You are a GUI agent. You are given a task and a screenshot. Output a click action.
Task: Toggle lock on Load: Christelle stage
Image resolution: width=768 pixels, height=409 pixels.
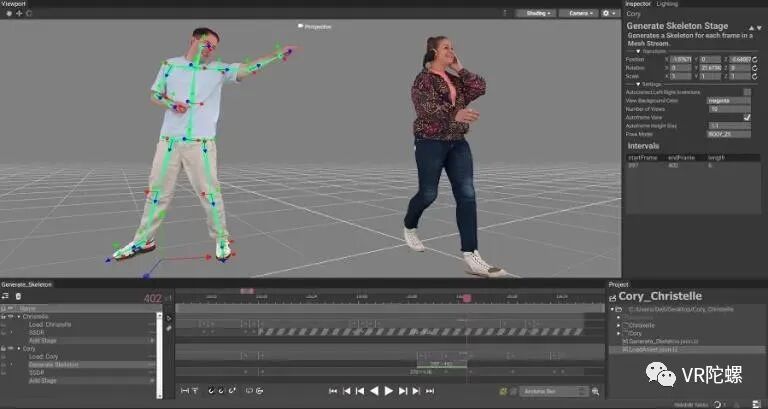coord(3,325)
